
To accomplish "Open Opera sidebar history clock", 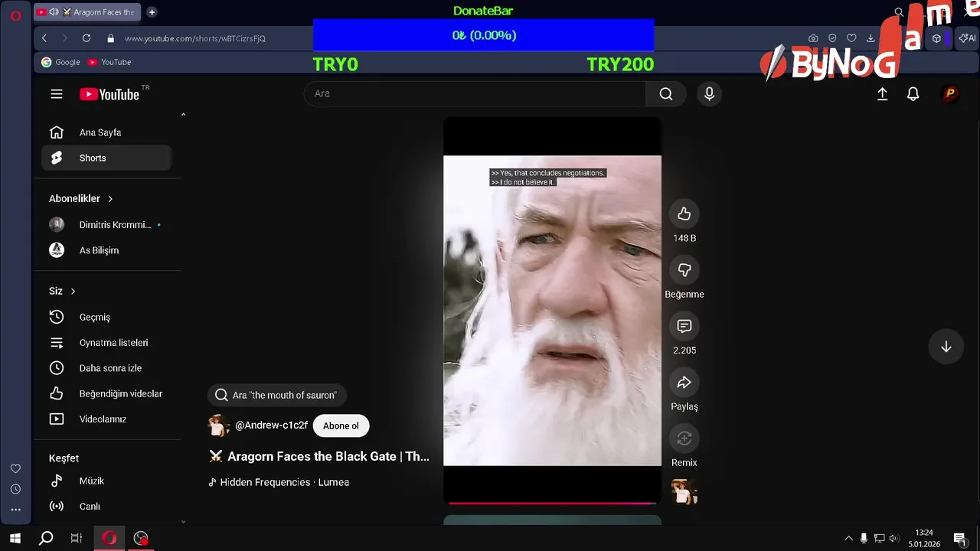I will [x=15, y=489].
